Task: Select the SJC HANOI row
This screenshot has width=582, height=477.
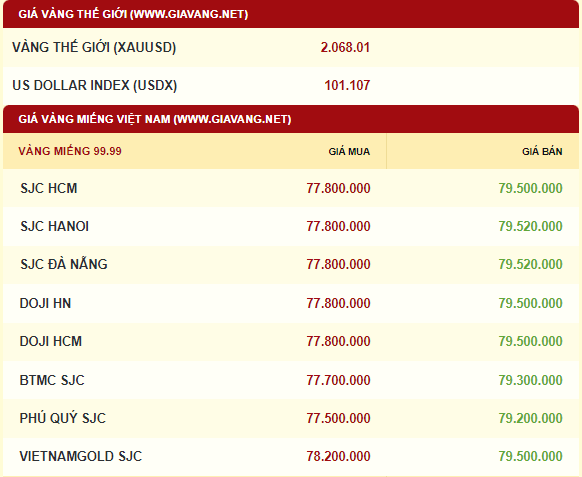Action: pos(291,226)
